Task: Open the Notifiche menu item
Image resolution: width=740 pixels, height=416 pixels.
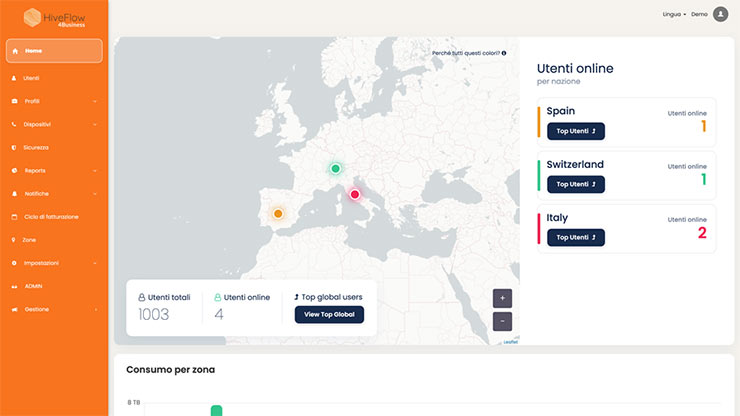Action: point(36,194)
